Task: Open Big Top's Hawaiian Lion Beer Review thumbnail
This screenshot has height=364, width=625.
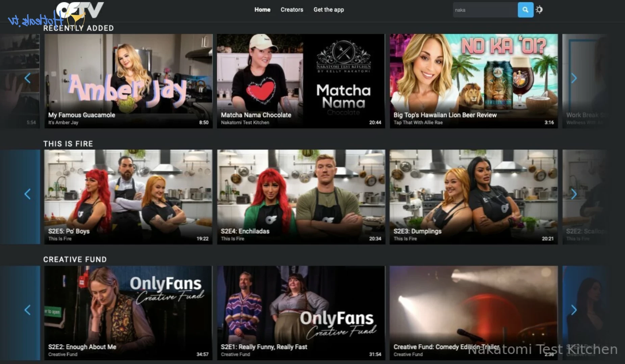Action: (474, 81)
